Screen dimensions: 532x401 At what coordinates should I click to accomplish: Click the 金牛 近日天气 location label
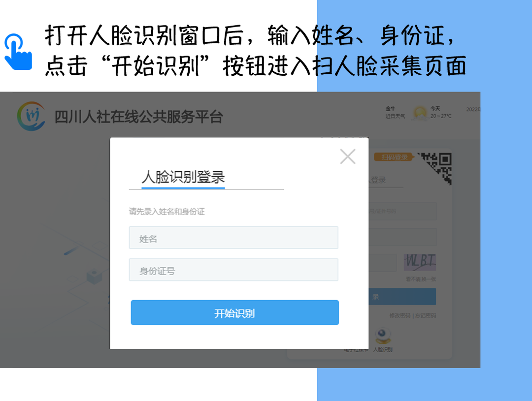[x=395, y=113]
